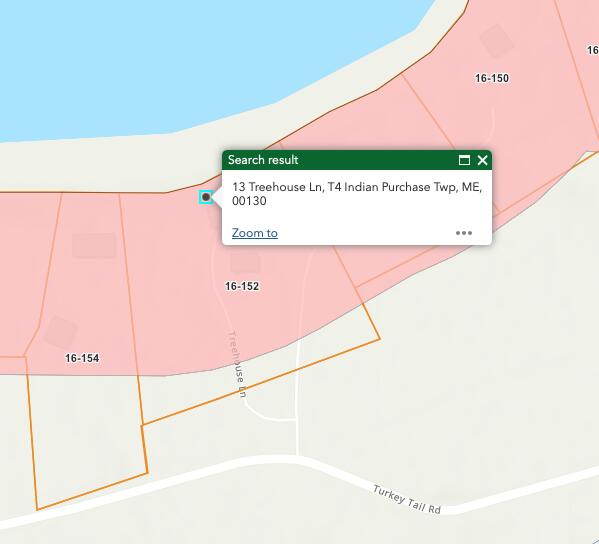Screen dimensions: 599x544
Task: Select building footprint above the 16-152 label
Action: [x=245, y=263]
